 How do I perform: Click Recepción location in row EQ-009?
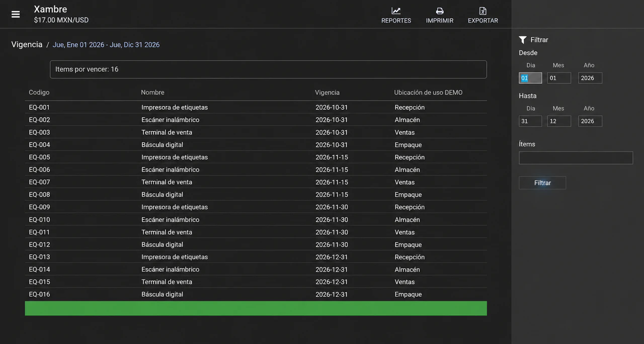[x=410, y=207]
